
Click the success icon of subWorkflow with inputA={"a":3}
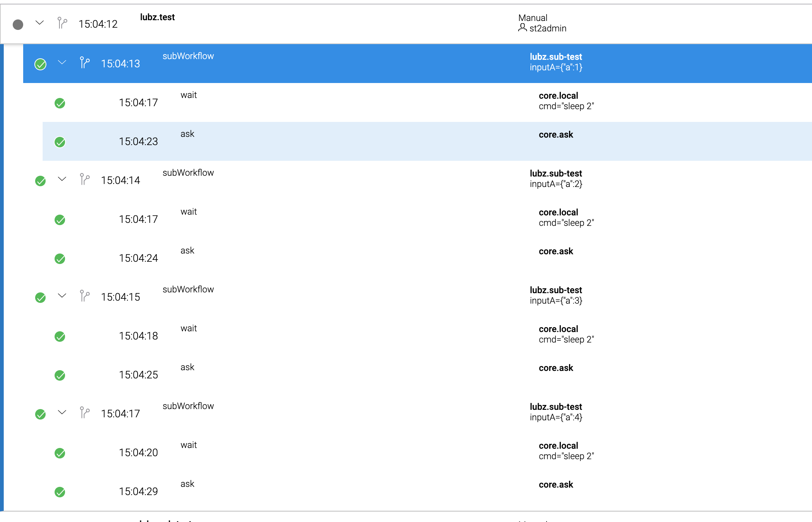[x=40, y=297]
